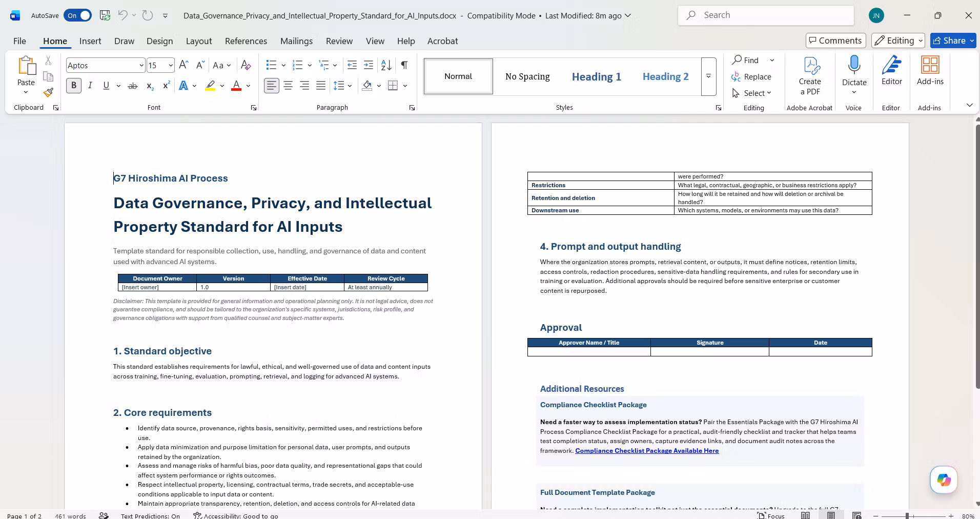Click the vertical document scrollbar
Viewport: 980px width, 519px height.
pos(977,256)
